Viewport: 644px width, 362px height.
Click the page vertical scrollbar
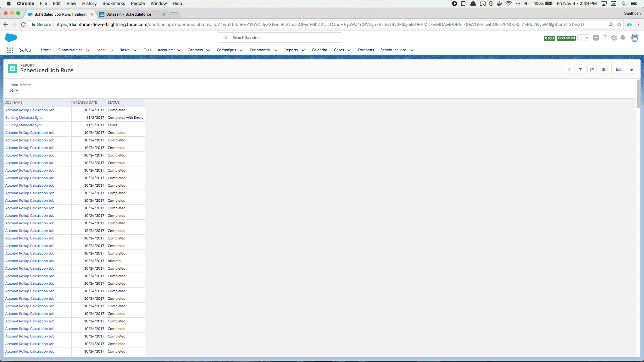[x=638, y=94]
